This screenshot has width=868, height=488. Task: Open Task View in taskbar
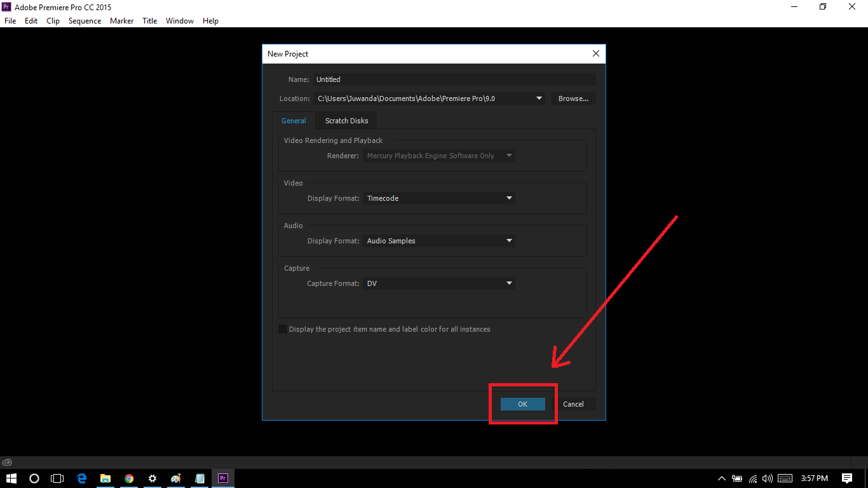tap(57, 478)
